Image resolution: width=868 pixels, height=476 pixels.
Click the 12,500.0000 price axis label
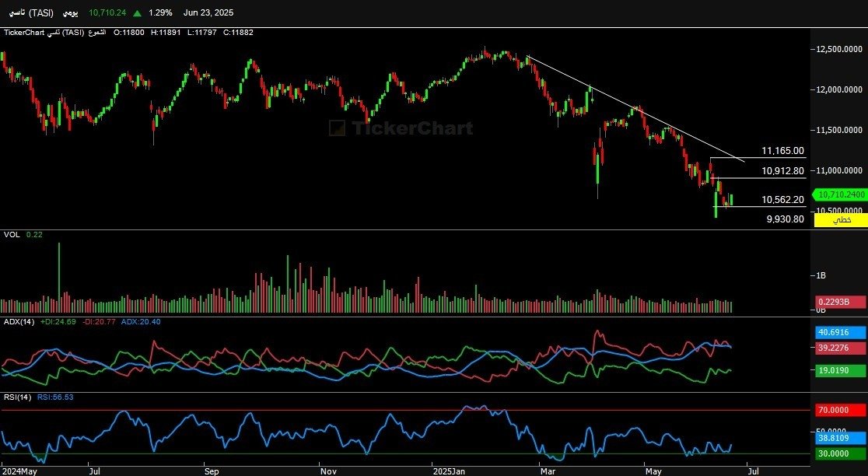pos(839,49)
